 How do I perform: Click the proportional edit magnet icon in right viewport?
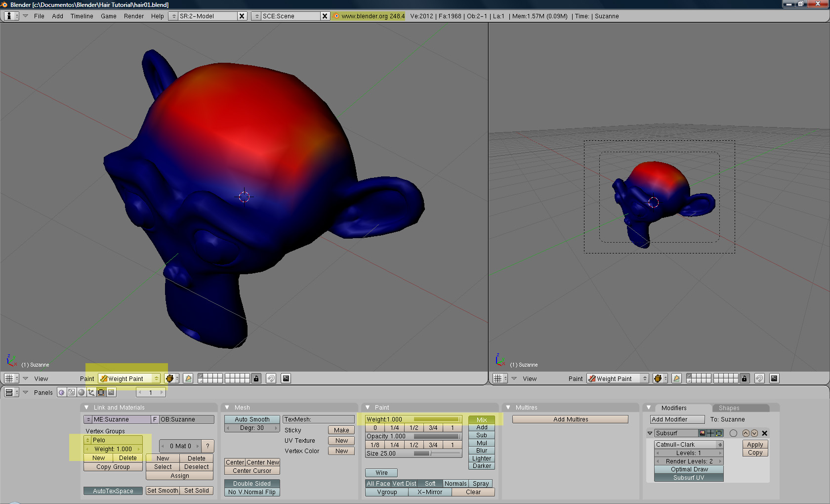(x=759, y=378)
